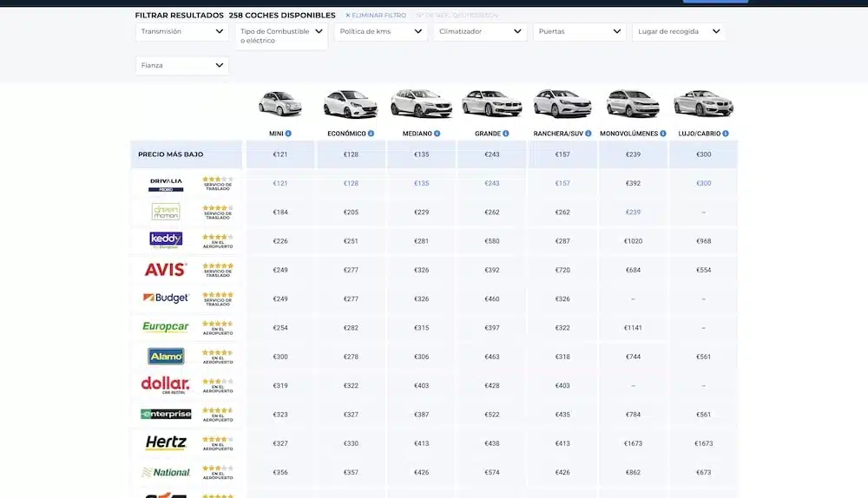The image size is (868, 498).
Task: Open the Puertas dropdown
Action: (580, 31)
